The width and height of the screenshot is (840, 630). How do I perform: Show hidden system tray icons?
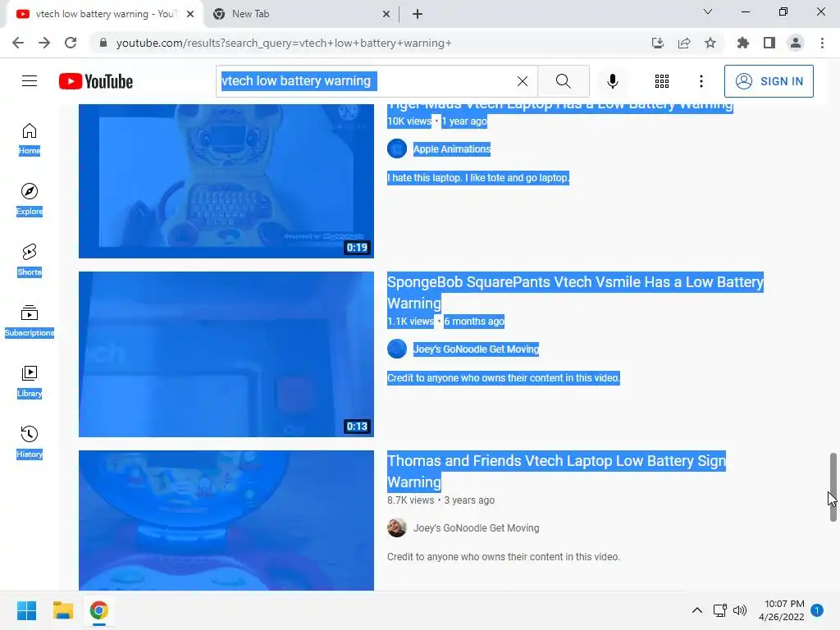coord(697,610)
